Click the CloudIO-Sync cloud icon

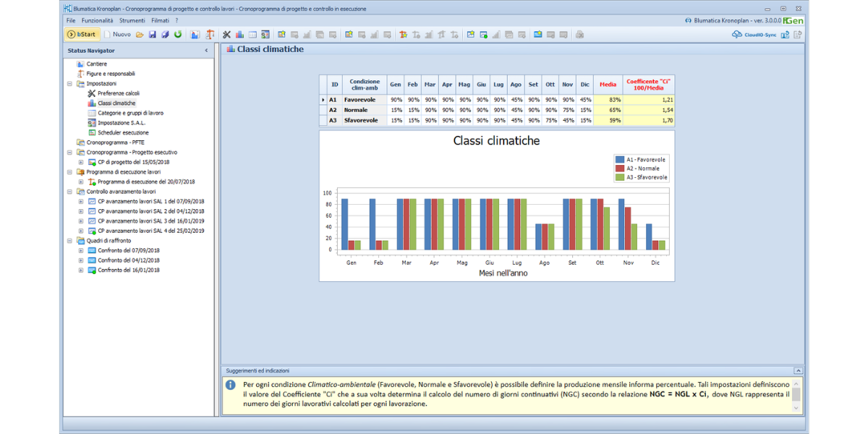pyautogui.click(x=736, y=34)
